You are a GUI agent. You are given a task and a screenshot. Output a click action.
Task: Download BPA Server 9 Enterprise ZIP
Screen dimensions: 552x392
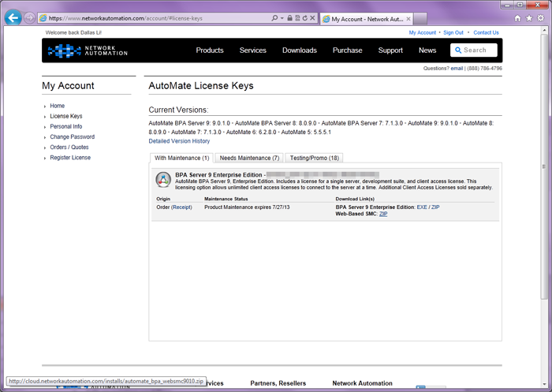point(435,207)
